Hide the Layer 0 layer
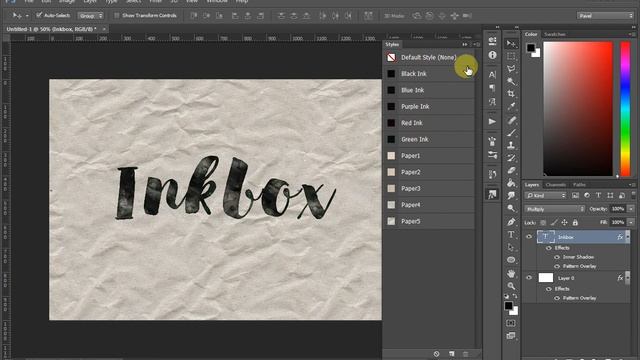The width and height of the screenshot is (640, 360). coord(529,278)
